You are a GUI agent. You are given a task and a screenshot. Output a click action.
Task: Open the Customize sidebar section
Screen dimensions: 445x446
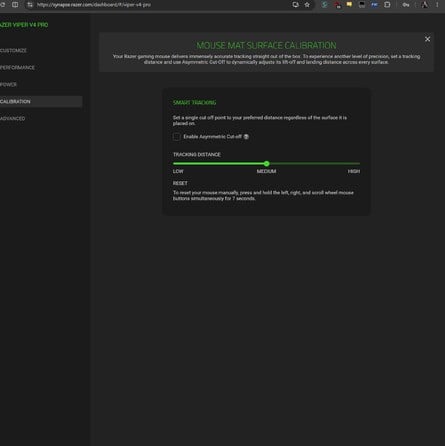tap(13, 51)
